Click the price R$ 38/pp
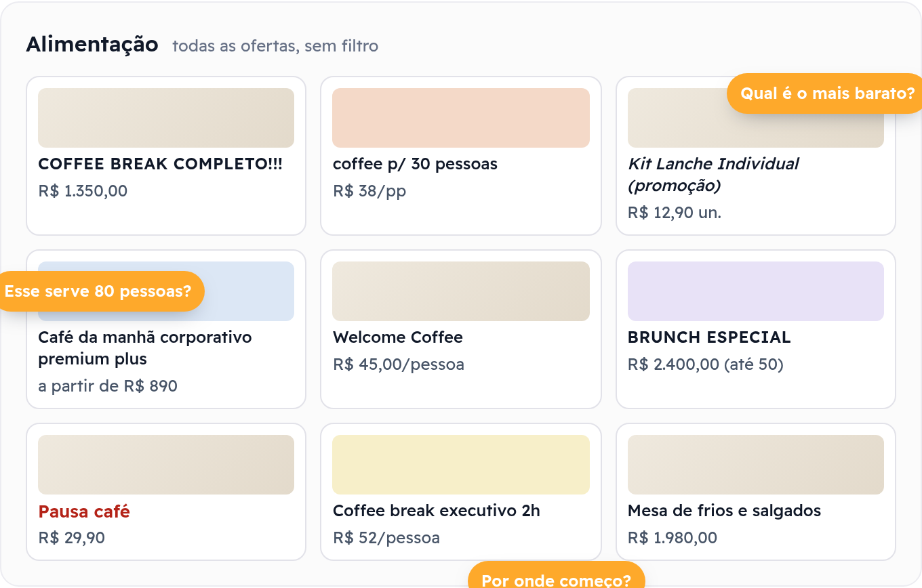 pyautogui.click(x=369, y=191)
